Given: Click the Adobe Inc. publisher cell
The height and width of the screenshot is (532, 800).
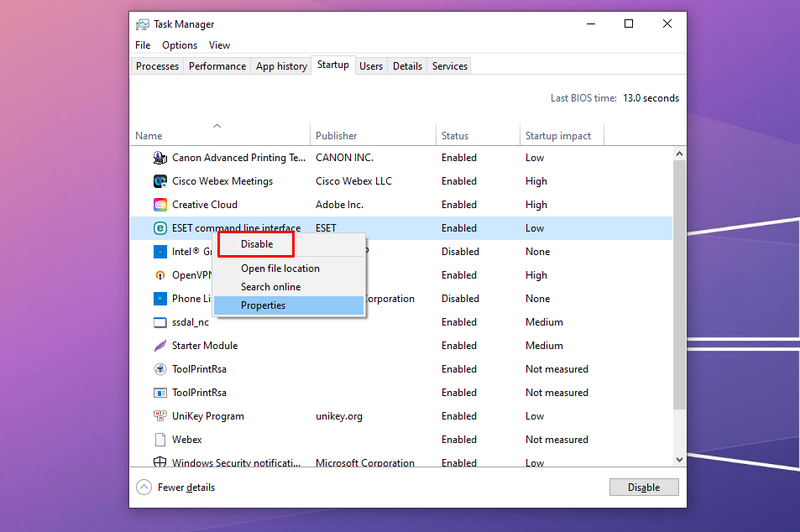Looking at the screenshot, I should pos(339,205).
